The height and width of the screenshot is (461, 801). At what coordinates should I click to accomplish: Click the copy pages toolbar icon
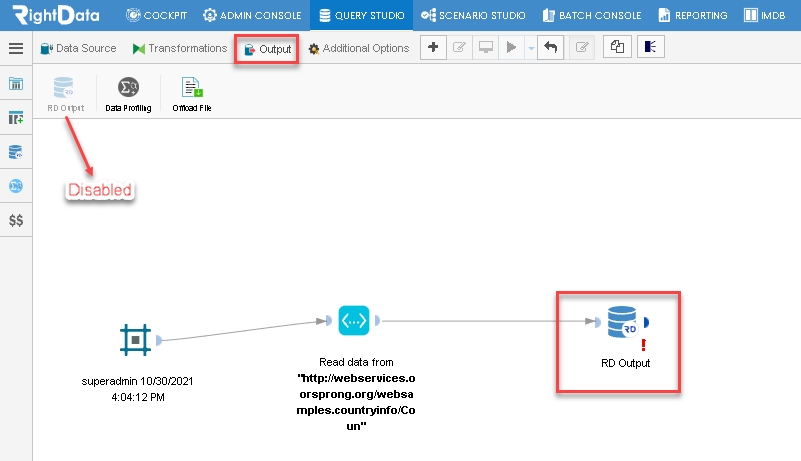point(617,47)
